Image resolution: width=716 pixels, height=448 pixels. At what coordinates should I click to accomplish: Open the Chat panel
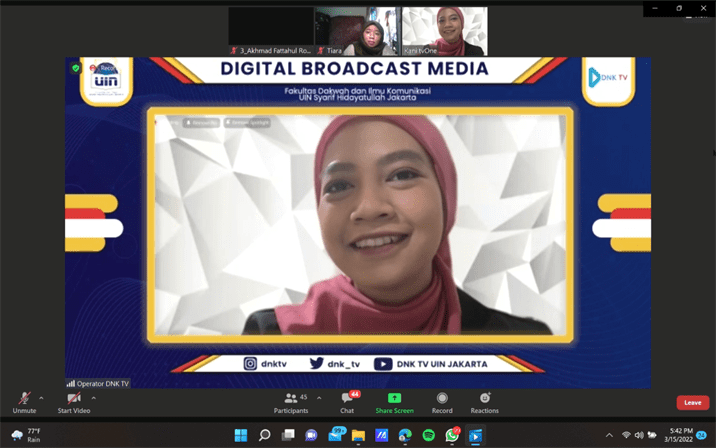click(347, 400)
